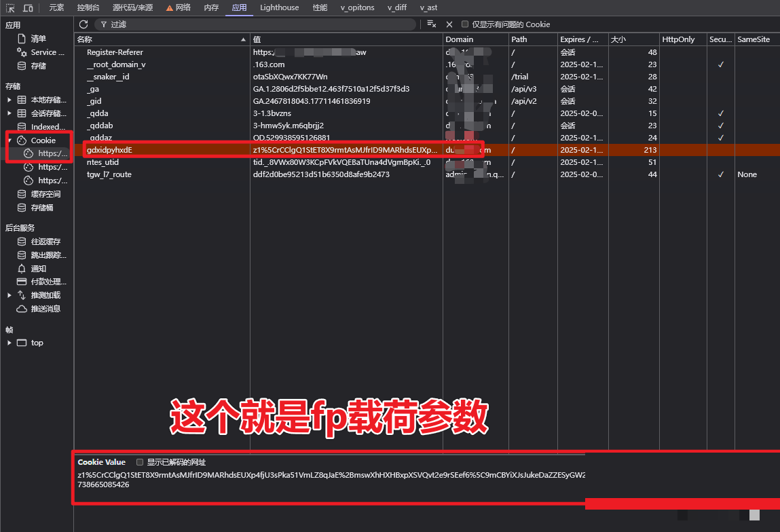The width and height of the screenshot is (780, 532).
Task: Expand the top frame node
Action: click(10, 343)
